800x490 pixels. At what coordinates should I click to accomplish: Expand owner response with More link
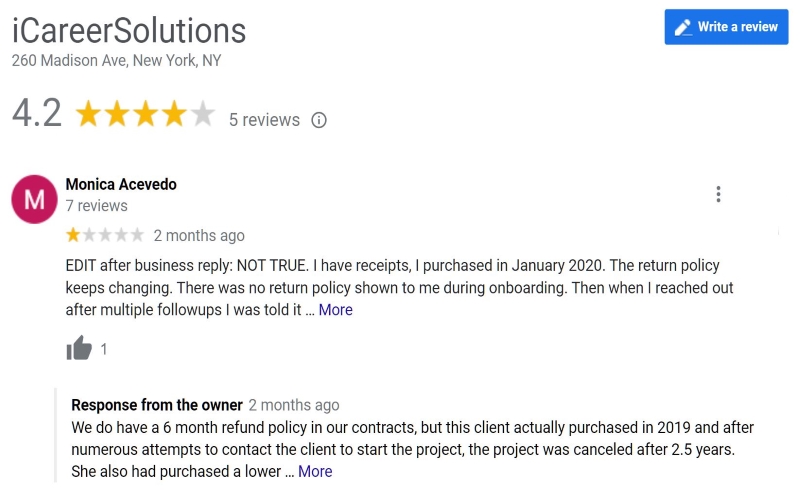tap(315, 471)
